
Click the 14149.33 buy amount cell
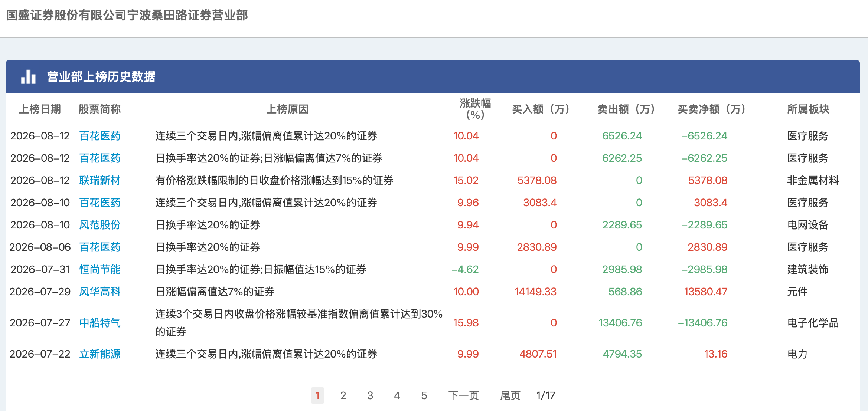click(x=536, y=292)
